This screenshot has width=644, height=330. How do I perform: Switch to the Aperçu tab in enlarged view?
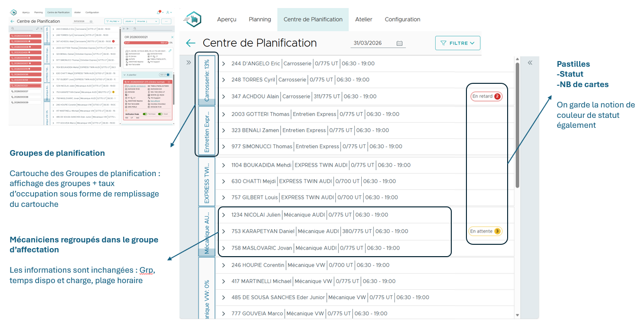[x=226, y=19]
